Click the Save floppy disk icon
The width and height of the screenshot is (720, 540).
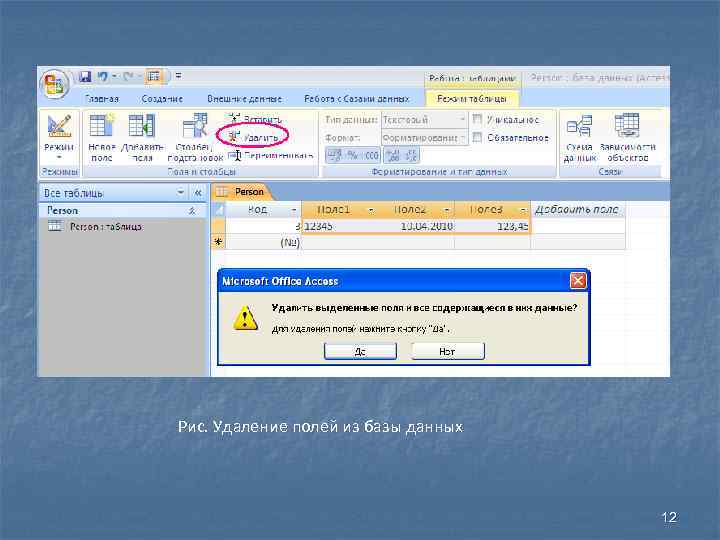tap(85, 76)
